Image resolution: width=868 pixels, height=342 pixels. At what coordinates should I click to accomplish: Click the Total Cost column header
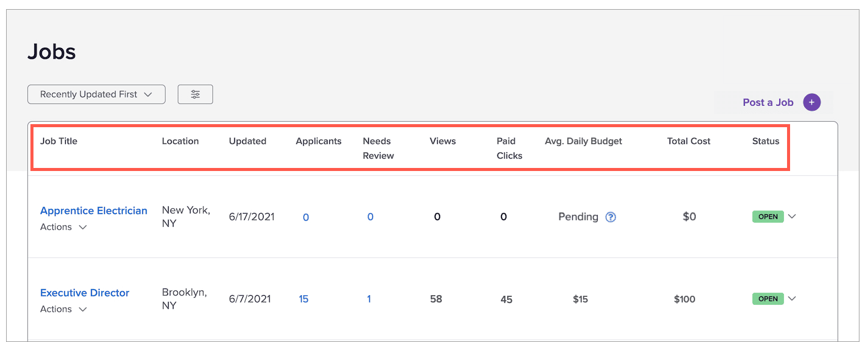click(x=688, y=141)
